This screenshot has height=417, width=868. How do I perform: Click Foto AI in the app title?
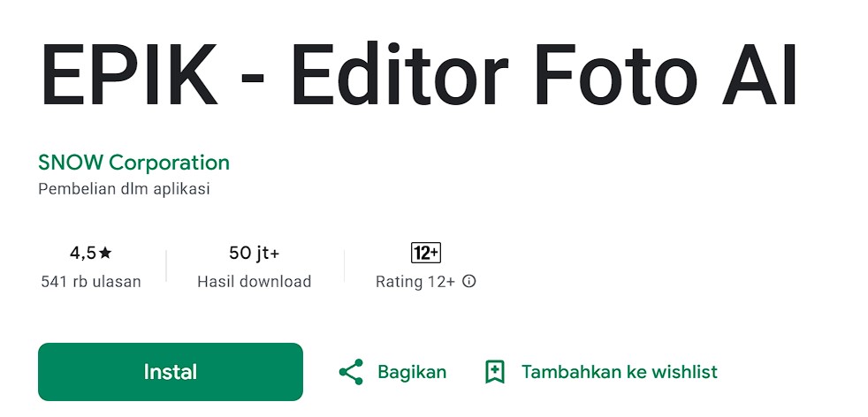tap(666, 74)
